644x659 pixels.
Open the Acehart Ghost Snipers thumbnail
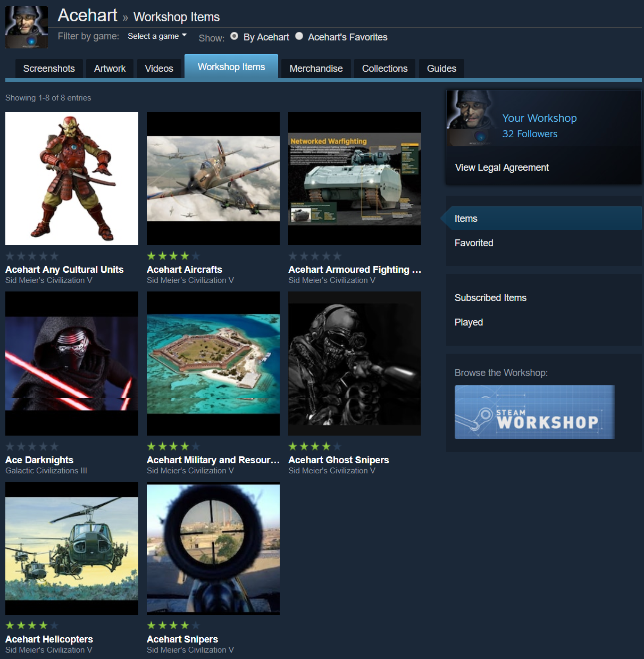pos(355,363)
